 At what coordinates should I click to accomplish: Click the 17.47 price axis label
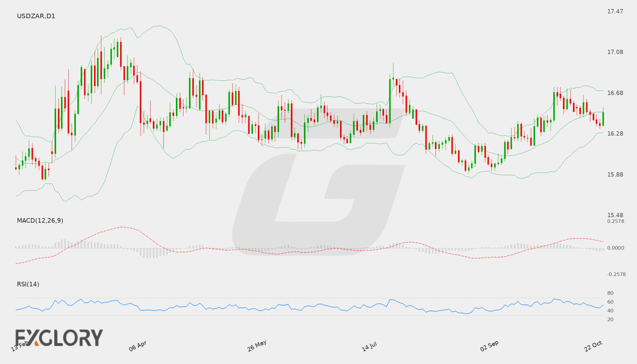pyautogui.click(x=615, y=11)
